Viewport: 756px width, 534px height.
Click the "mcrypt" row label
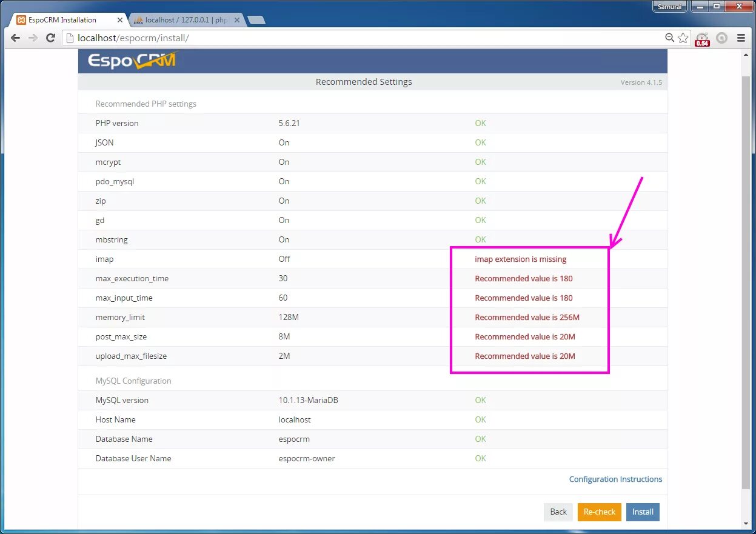coord(108,162)
